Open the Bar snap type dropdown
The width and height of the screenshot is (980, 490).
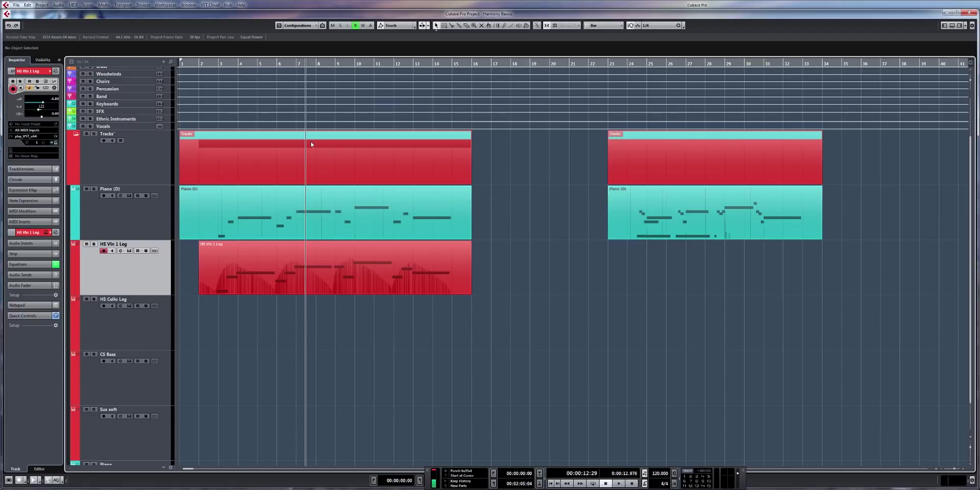603,26
